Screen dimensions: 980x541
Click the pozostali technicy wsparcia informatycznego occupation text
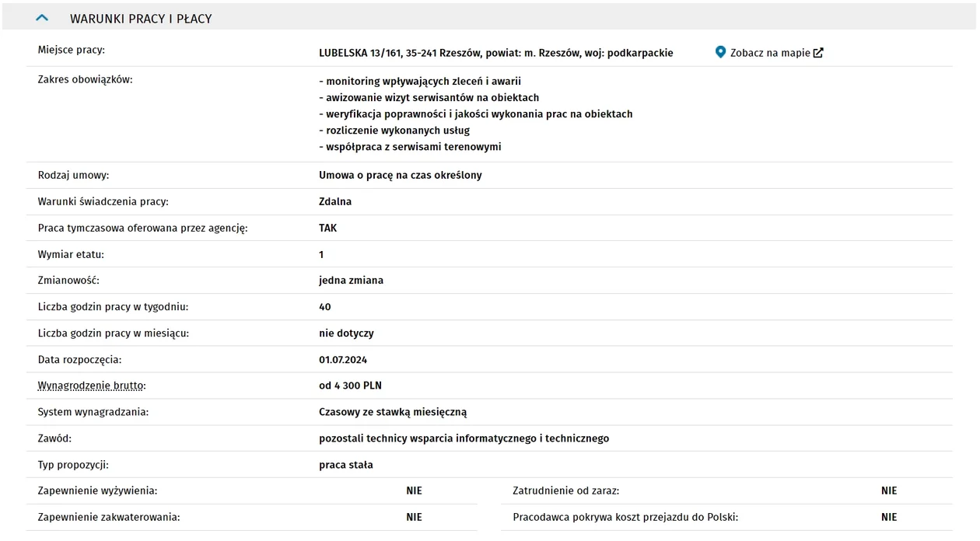coord(464,438)
